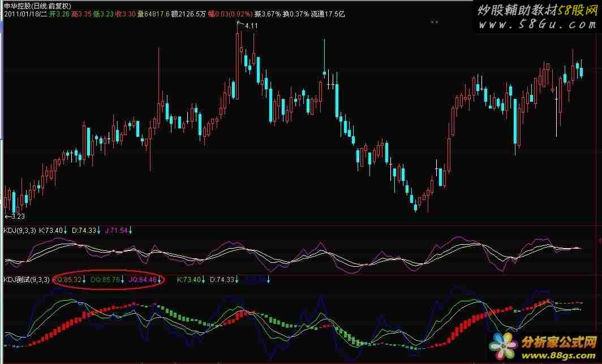
Task: Click the KQ:85.32 value
Action: click(x=67, y=280)
